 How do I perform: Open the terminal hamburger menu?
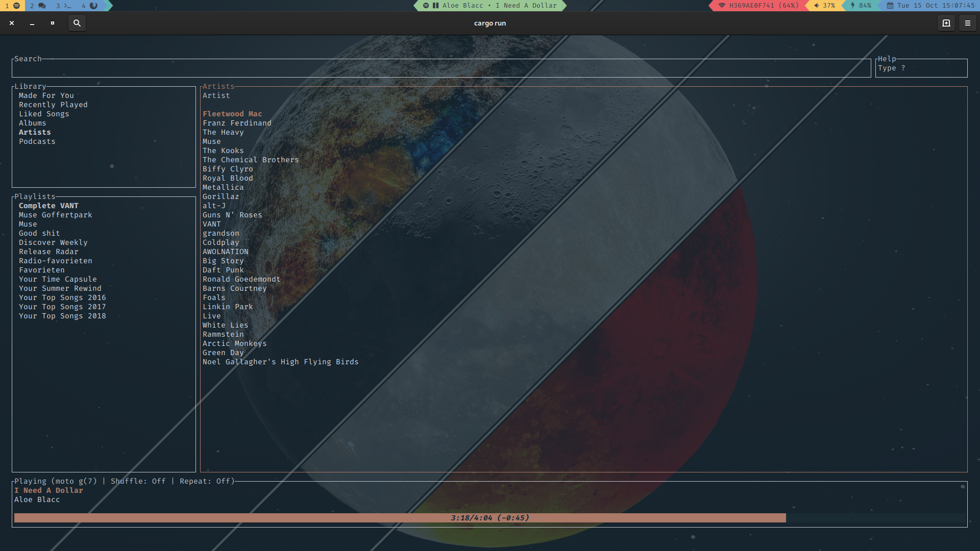967,23
